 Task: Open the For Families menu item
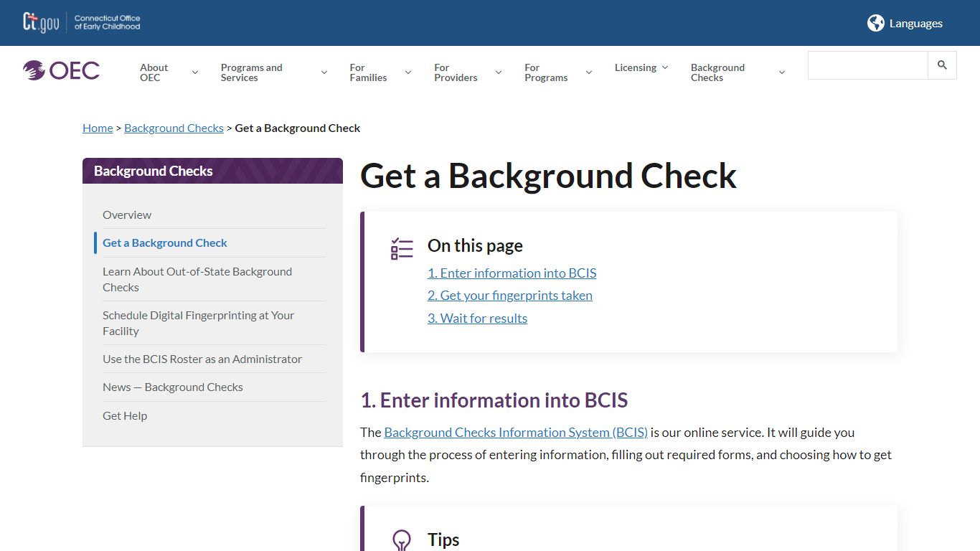tap(368, 72)
